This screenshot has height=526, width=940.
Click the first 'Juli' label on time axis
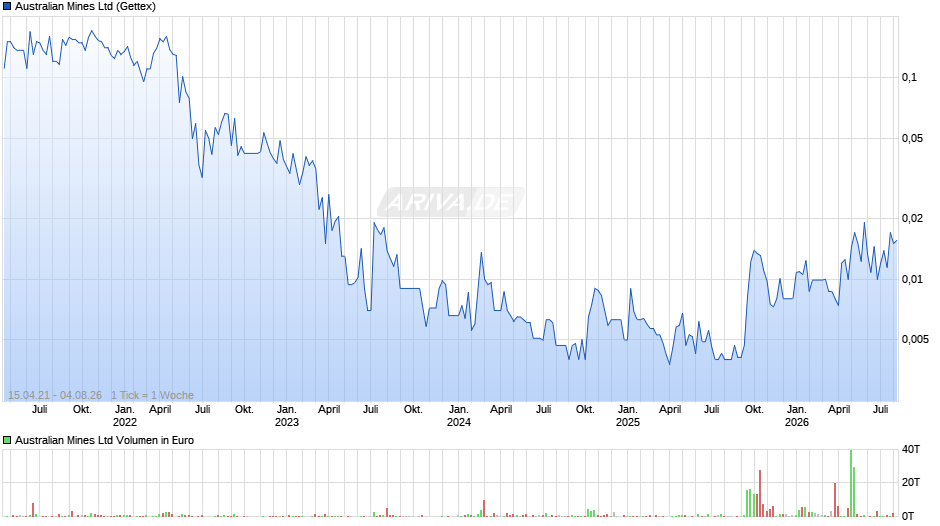point(40,409)
